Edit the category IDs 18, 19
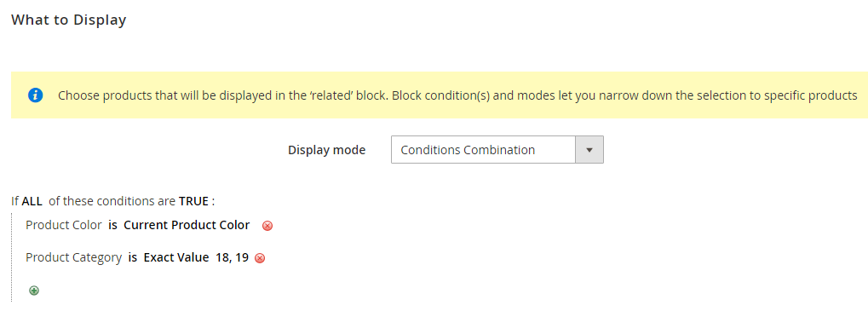 click(232, 257)
